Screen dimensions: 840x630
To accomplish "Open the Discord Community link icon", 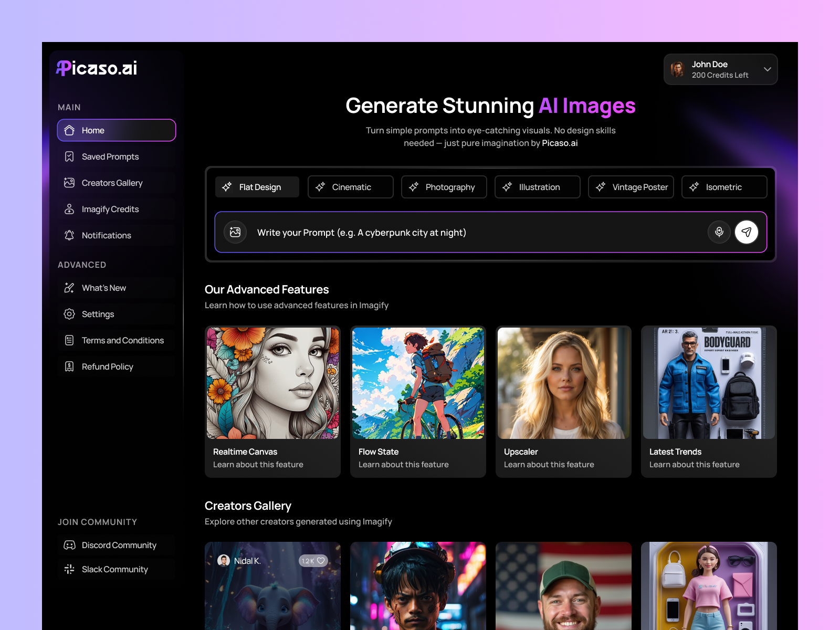I will coord(69,545).
